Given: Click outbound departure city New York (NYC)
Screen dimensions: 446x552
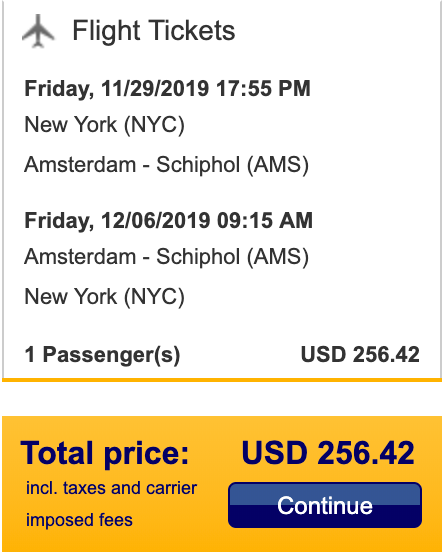Looking at the screenshot, I should coord(105,125).
